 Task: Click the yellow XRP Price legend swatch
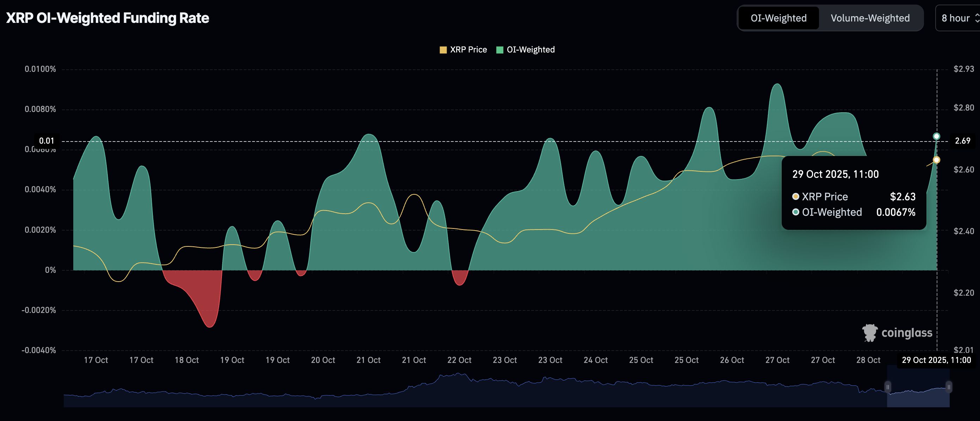click(442, 49)
